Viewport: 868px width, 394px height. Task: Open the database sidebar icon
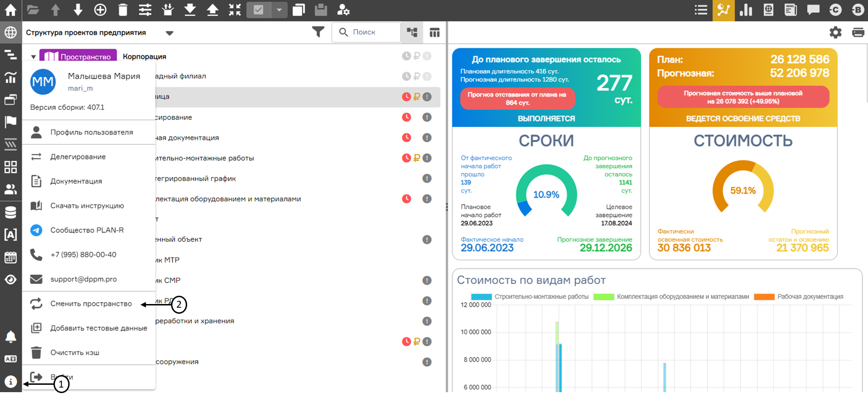10,212
